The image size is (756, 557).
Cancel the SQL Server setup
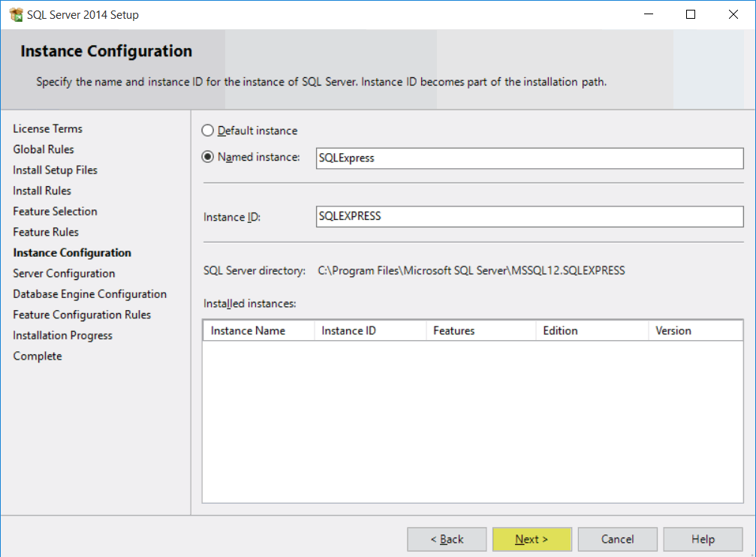pos(617,539)
